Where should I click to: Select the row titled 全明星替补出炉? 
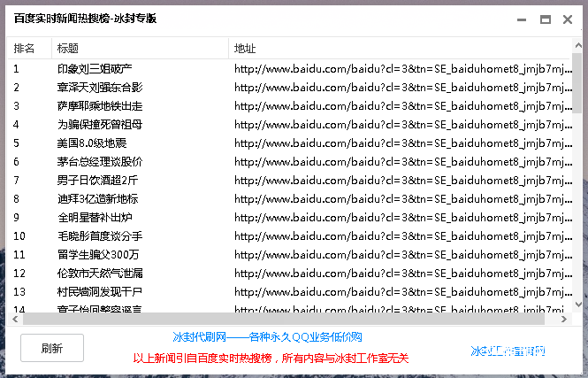[x=290, y=218]
